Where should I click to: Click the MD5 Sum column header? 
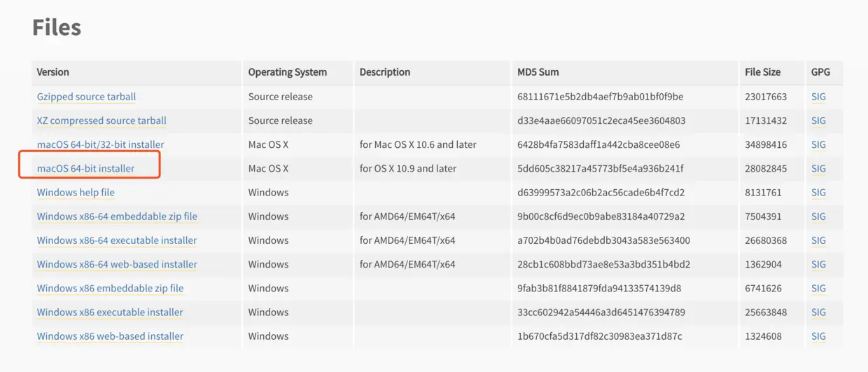pos(538,72)
